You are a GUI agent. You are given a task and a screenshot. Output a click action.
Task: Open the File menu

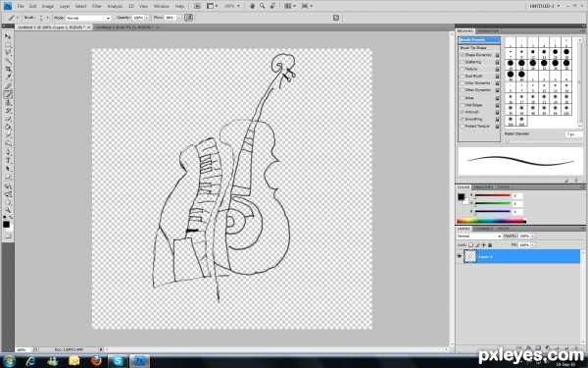pyautogui.click(x=21, y=6)
